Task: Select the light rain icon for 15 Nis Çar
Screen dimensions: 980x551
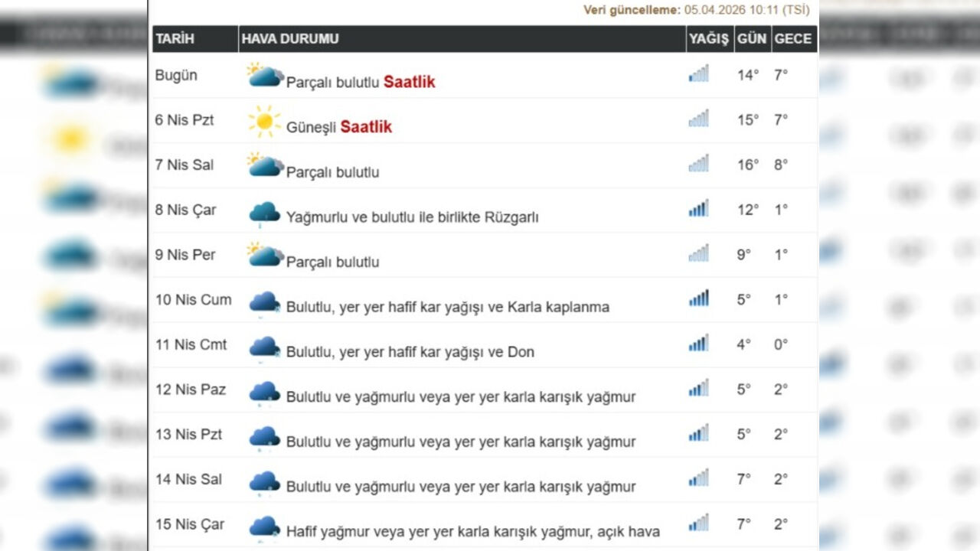Action: 263,525
